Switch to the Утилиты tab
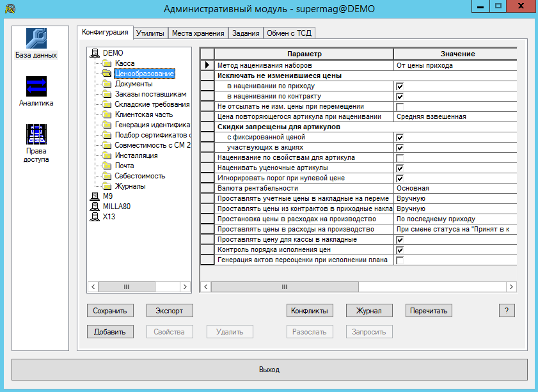This screenshot has width=538, height=392. (150, 33)
